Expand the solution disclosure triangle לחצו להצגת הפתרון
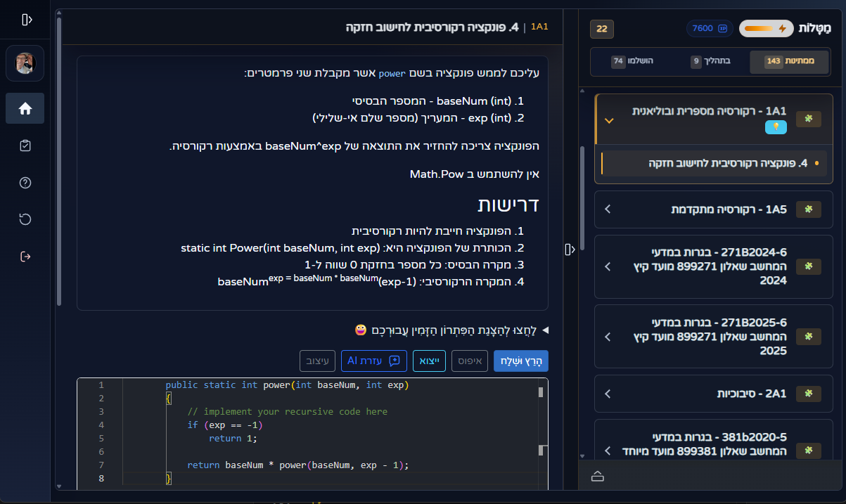Viewport: 846px width, 504px height. [x=544, y=330]
